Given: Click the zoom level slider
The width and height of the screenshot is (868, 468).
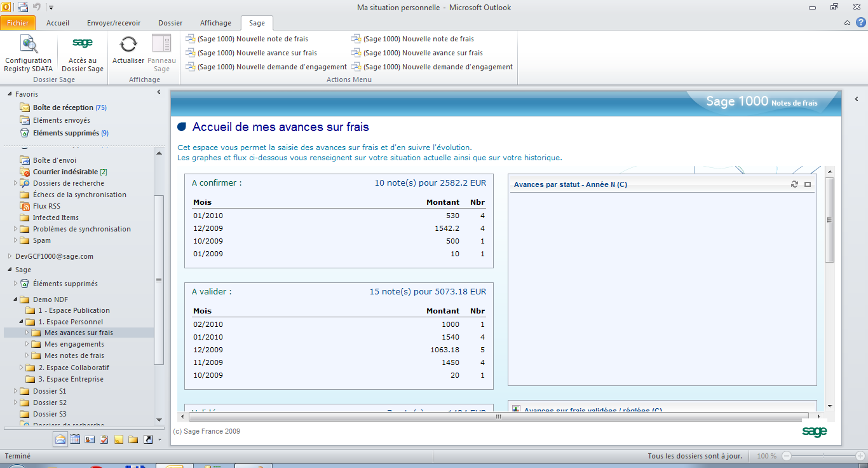Looking at the screenshot, I should point(824,456).
